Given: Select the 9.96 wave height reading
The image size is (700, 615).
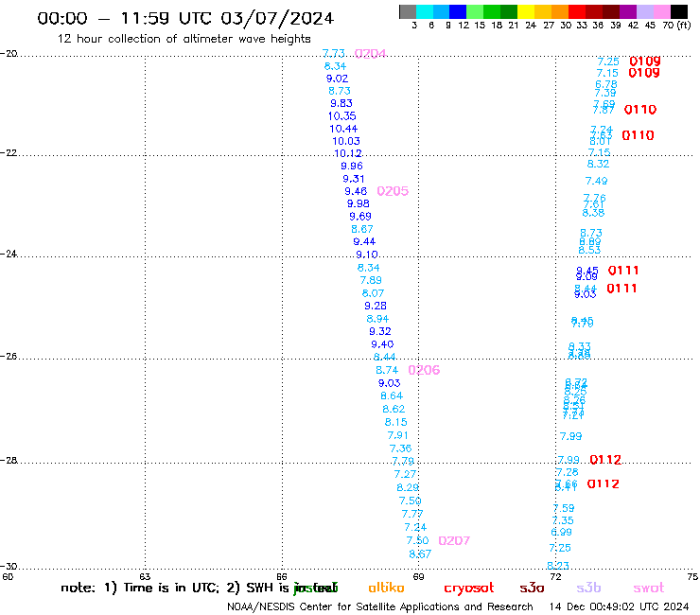Looking at the screenshot, I should click(x=352, y=166).
